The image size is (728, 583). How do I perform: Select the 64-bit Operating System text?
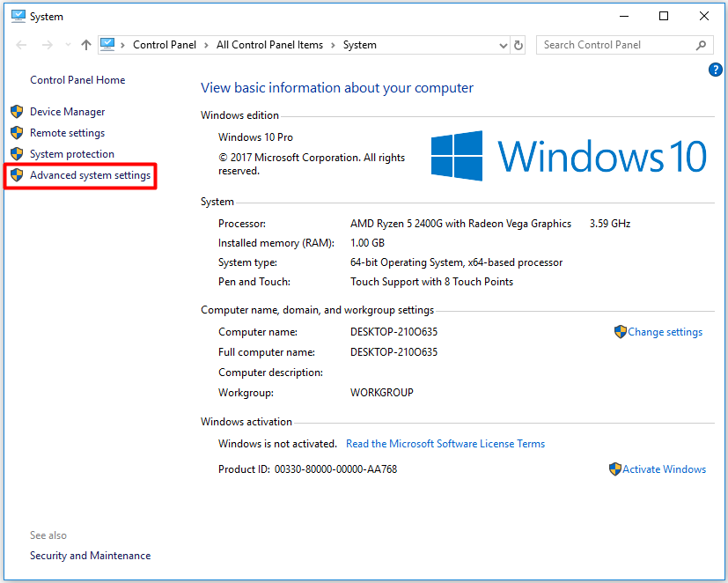[456, 262]
